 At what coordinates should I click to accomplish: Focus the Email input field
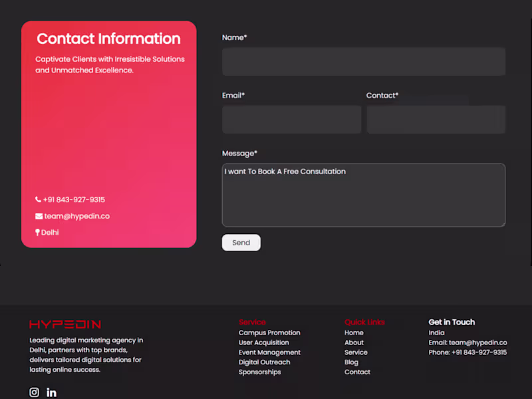pos(292,120)
